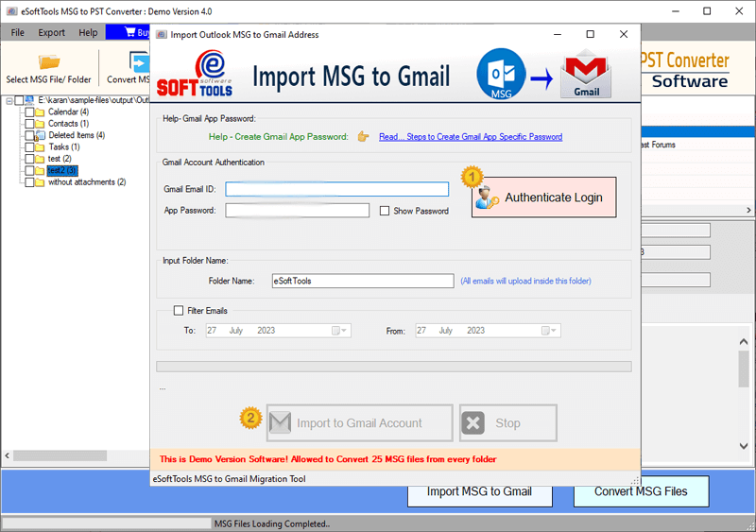This screenshot has height=532, width=756.
Task: Check the test2 (3) folder checkbox
Action: [x=29, y=171]
